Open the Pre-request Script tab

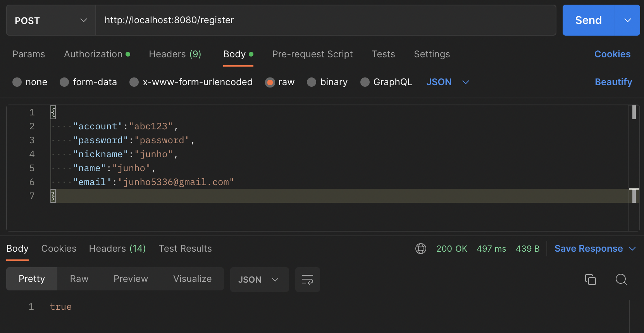click(x=312, y=54)
